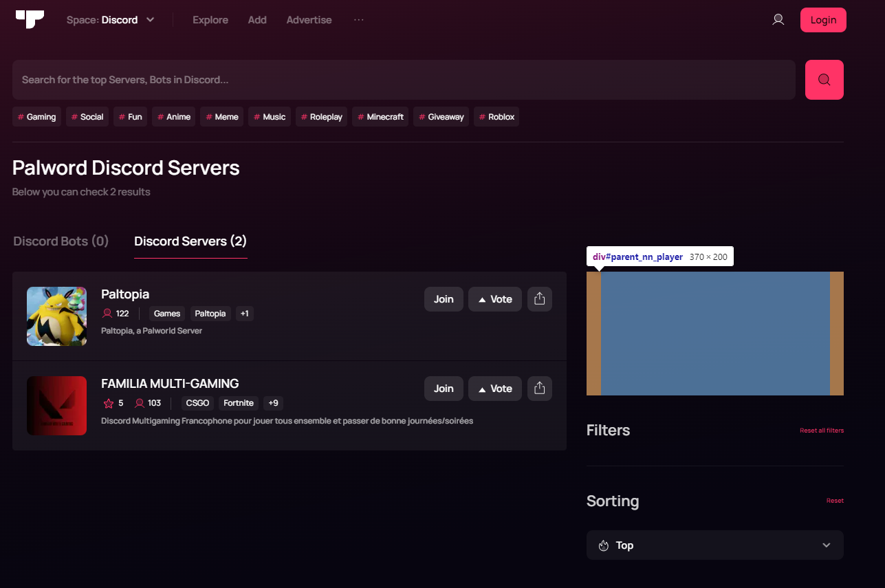Select the Roblox hashtag filter
The height and width of the screenshot is (588, 885).
click(x=496, y=116)
